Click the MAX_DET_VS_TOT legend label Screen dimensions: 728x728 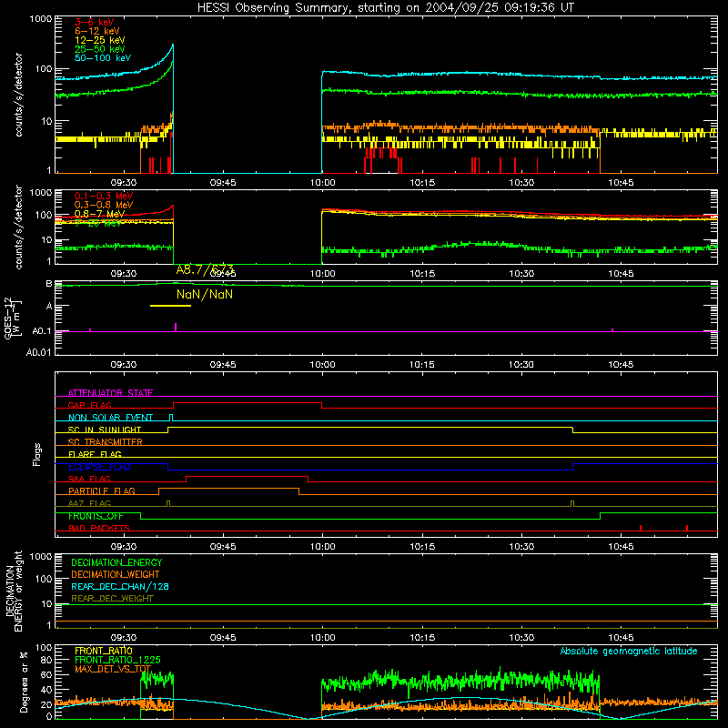113,669
